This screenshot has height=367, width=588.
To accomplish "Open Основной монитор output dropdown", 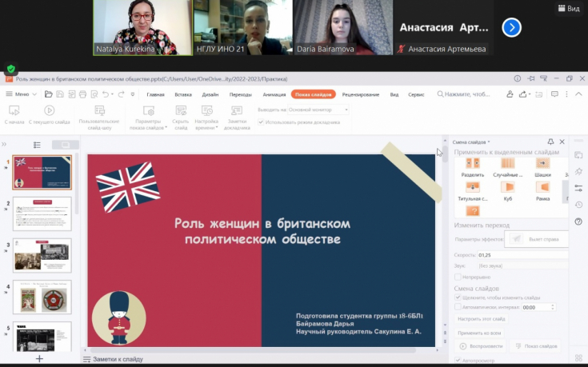I will 318,110.
